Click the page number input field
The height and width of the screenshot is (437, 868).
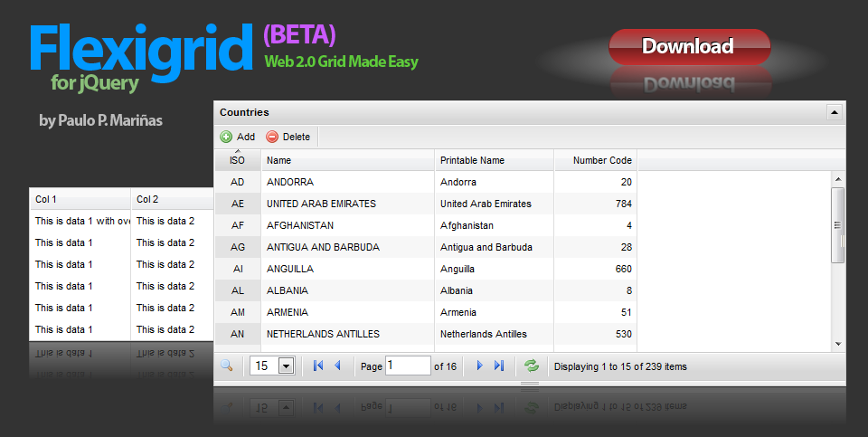(408, 366)
